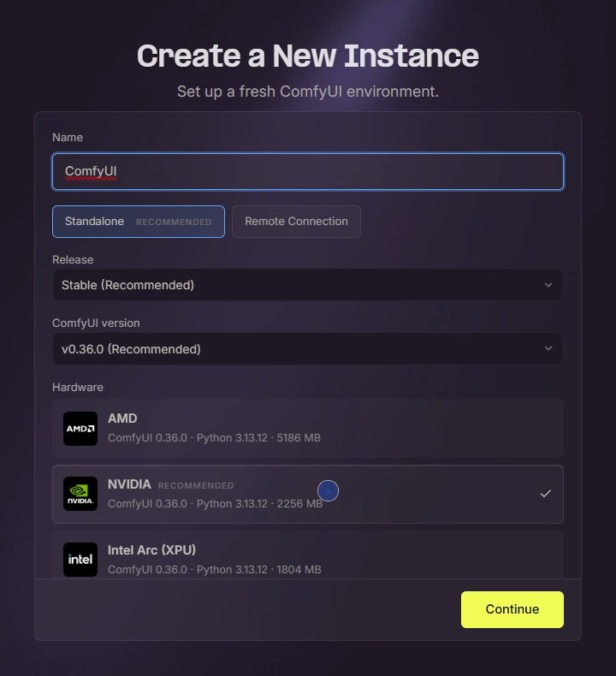Click the 'Release' label
This screenshot has height=676, width=616.
[73, 260]
